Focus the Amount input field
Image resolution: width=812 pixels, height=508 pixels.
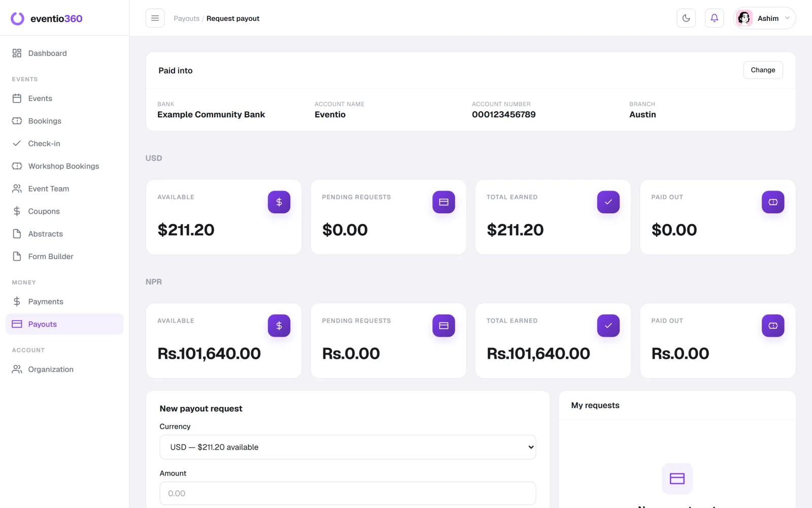[348, 493]
